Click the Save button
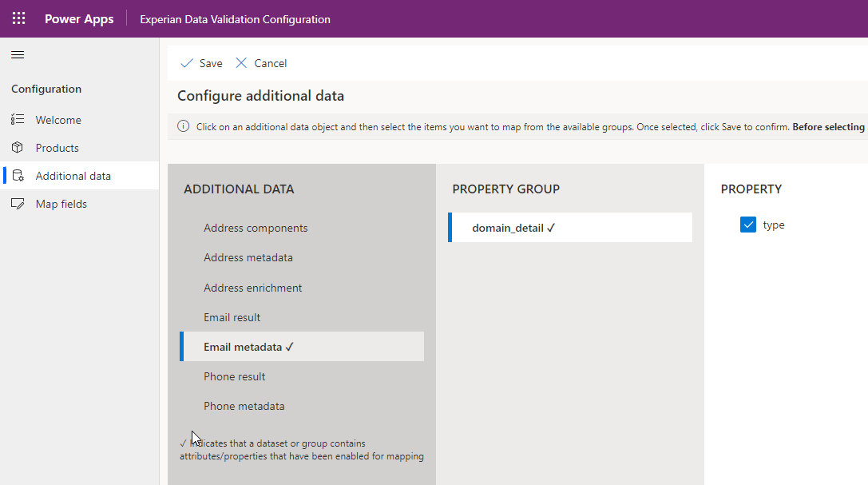The image size is (868, 485). pos(200,62)
